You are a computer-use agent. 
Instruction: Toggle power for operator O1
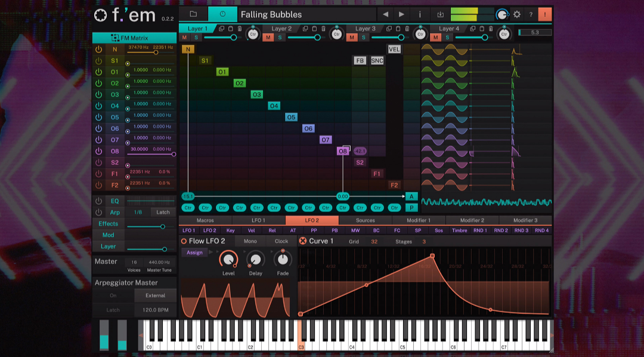coord(98,72)
